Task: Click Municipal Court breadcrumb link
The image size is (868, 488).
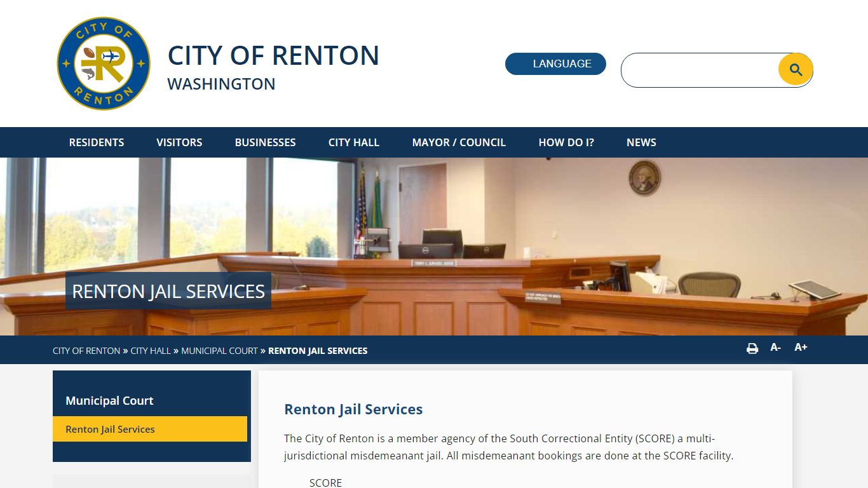Action: [x=219, y=351]
